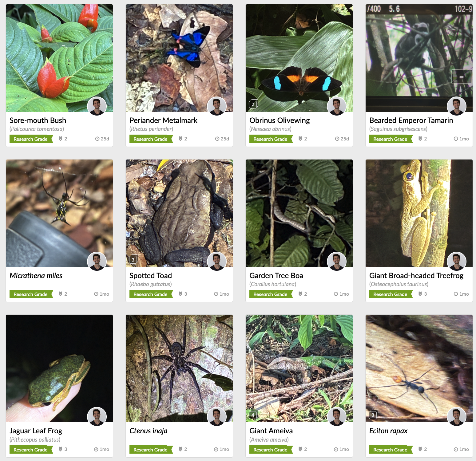
Task: Click clock icon on Periander Metalmark card
Action: [x=217, y=139]
